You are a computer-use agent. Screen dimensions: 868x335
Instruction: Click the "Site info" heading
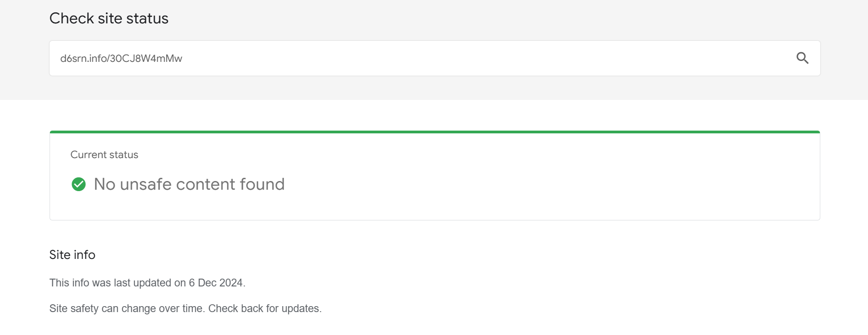[x=72, y=255]
